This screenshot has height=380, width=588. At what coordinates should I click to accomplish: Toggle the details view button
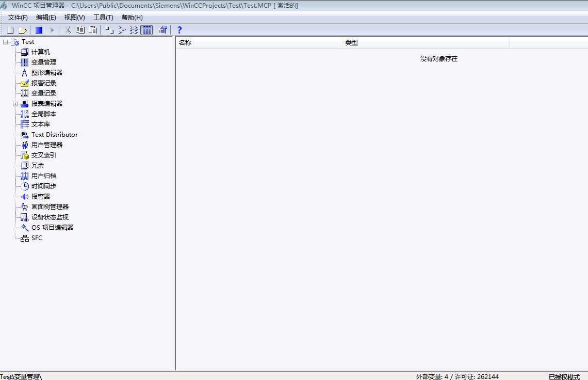pos(146,30)
